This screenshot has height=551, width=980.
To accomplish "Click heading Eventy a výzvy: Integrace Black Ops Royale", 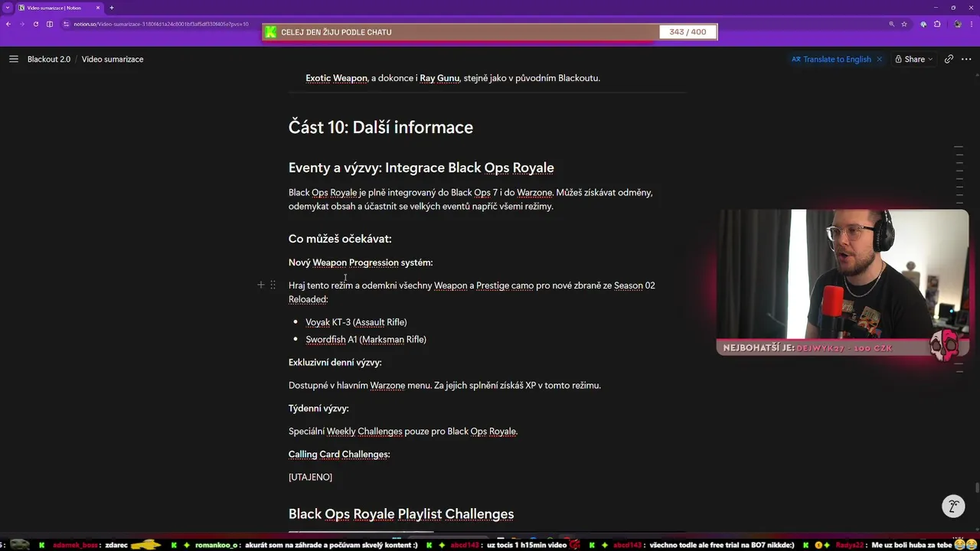I will pos(421,168).
